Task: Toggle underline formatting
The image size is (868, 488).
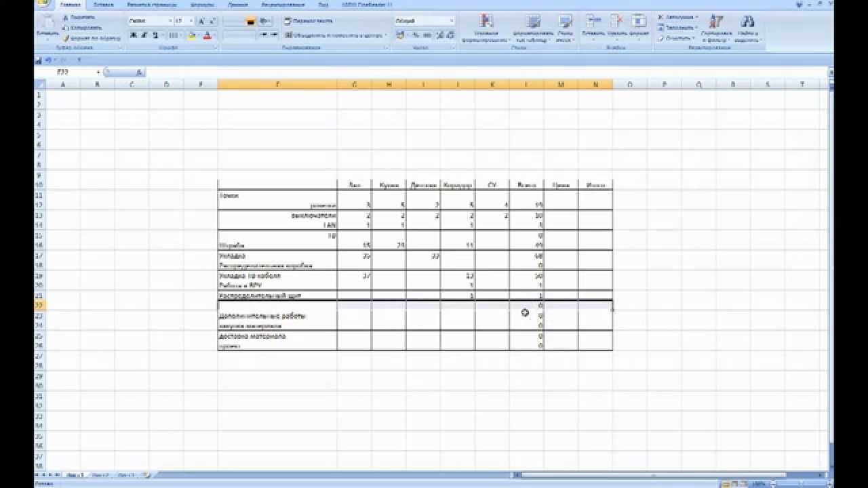Action: (x=154, y=35)
